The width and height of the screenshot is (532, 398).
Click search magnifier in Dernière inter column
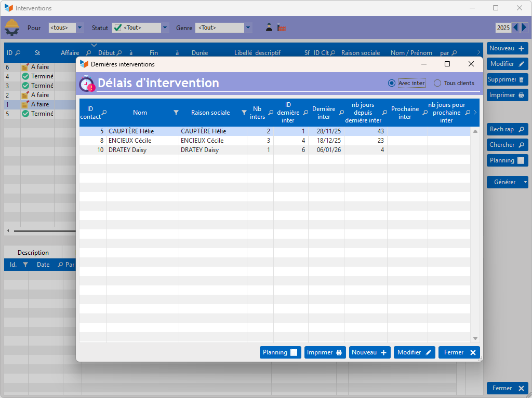coord(341,113)
